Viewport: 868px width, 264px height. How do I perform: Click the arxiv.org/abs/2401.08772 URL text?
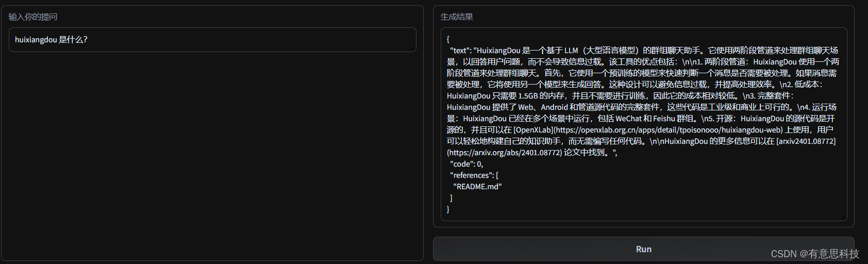pos(505,153)
